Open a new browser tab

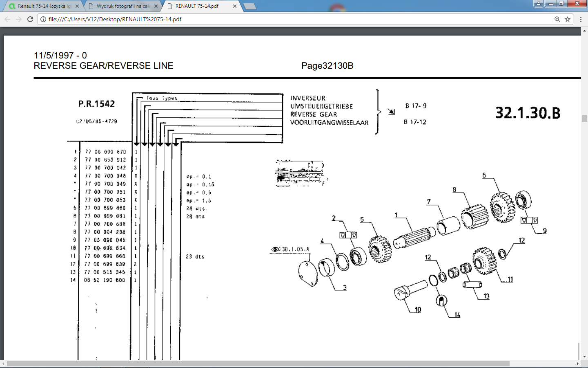click(249, 6)
